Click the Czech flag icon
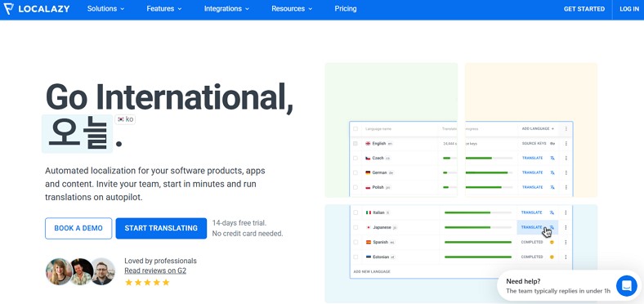 point(368,159)
